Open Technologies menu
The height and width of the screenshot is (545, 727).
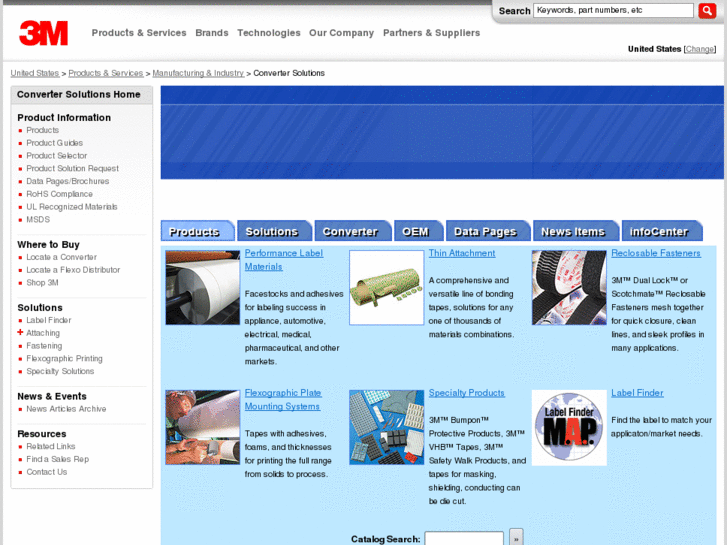[269, 33]
